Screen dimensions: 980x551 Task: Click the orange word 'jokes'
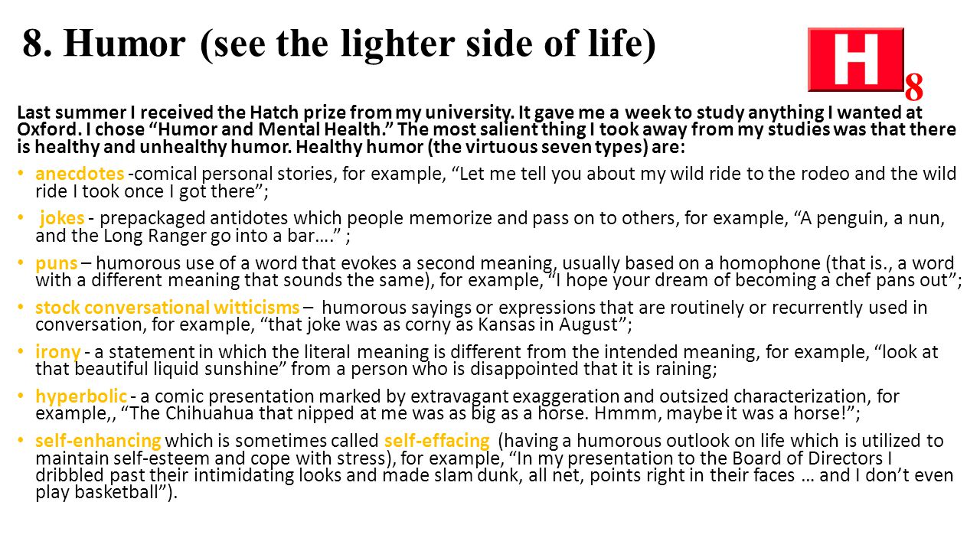pos(61,219)
